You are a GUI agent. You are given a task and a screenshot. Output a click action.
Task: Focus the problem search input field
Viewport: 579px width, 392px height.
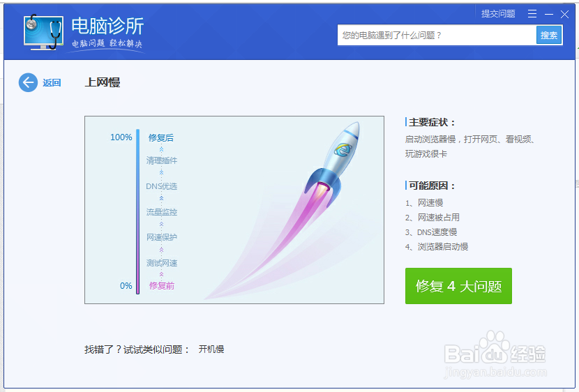(437, 36)
